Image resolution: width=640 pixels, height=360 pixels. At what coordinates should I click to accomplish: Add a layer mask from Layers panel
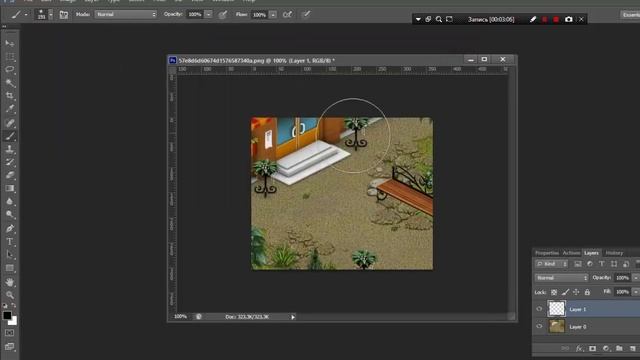tap(592, 348)
